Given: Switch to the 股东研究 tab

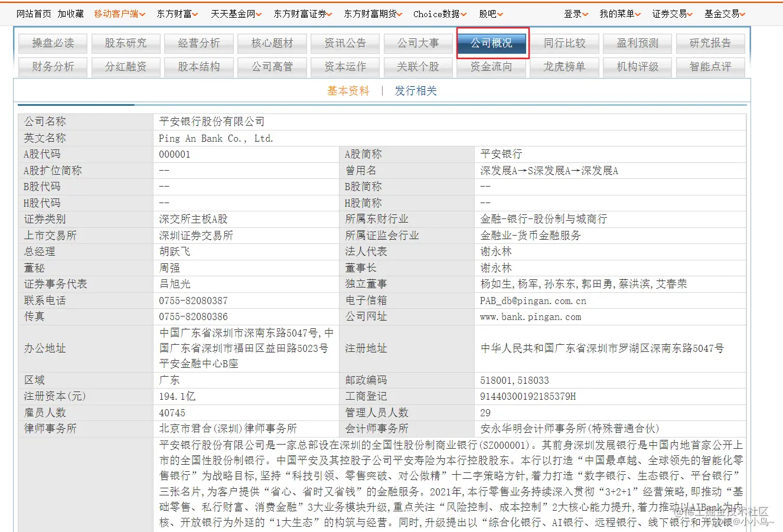Looking at the screenshot, I should pos(126,43).
